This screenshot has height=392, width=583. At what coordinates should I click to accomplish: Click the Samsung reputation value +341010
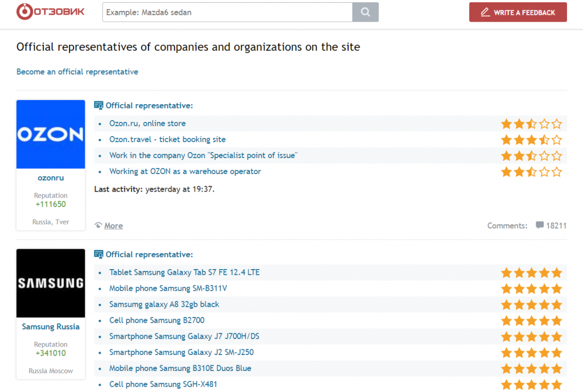pos(51,353)
